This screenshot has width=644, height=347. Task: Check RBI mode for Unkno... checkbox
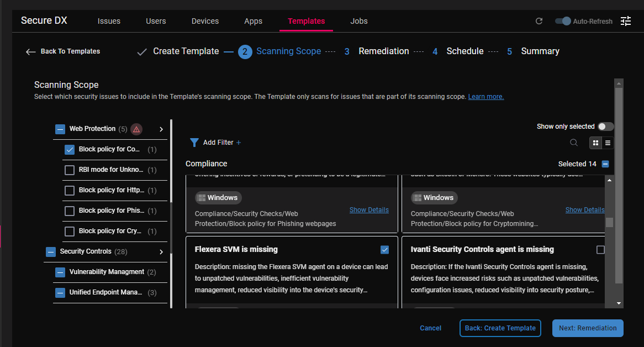coord(70,170)
